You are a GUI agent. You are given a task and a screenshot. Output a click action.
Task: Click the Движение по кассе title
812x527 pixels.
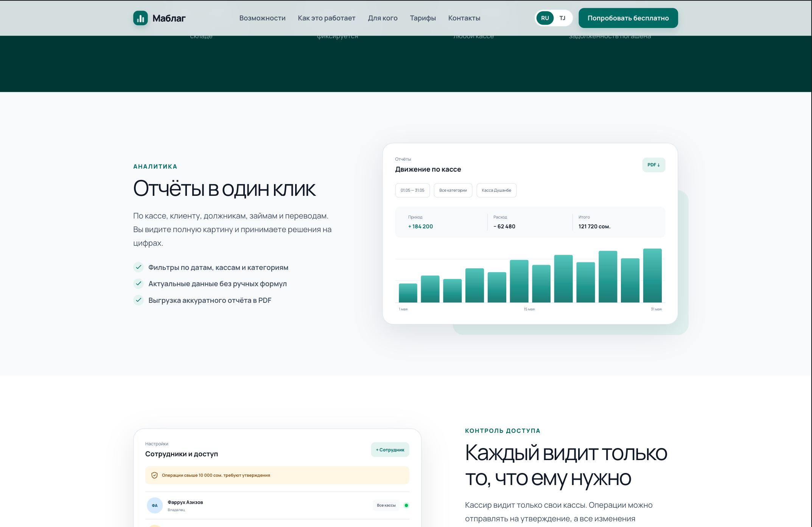click(x=428, y=169)
